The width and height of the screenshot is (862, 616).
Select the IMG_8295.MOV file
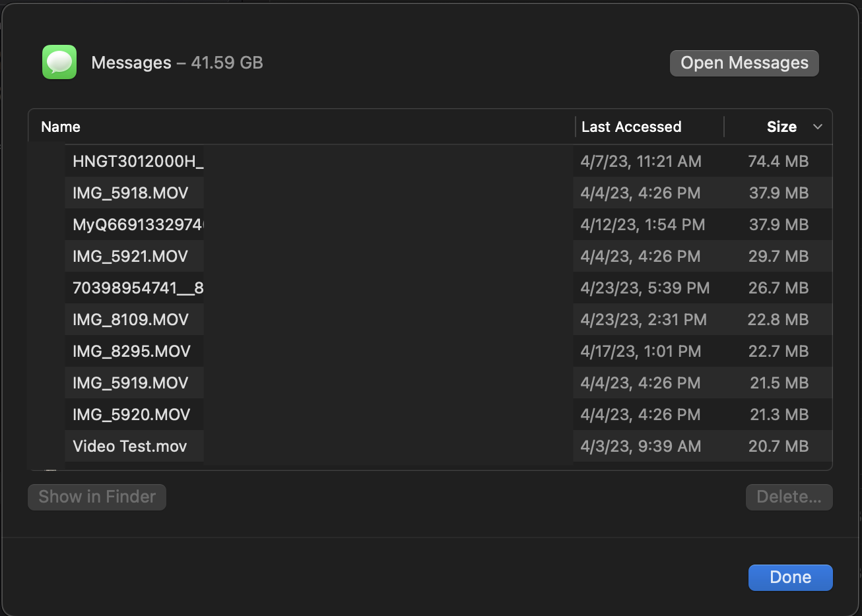[131, 352]
